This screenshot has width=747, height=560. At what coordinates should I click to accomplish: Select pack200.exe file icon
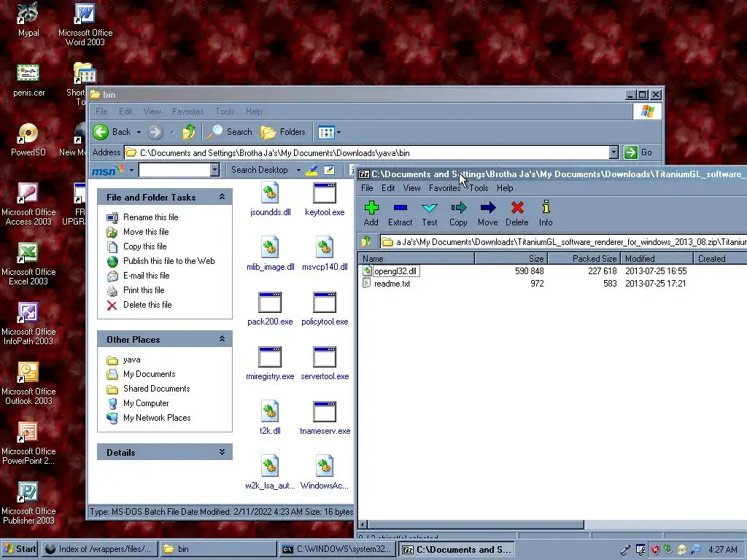270,309
